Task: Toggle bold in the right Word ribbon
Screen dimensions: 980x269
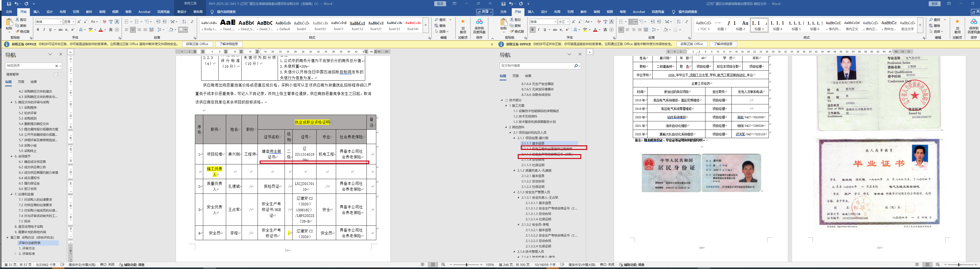Action: click(532, 30)
